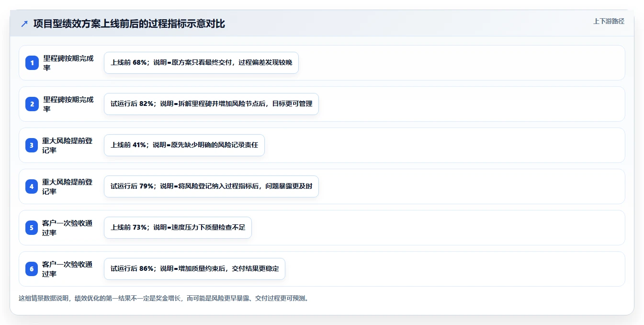This screenshot has width=644, height=325.
Task: Select the 试运行后 79% description box
Action: 211,186
